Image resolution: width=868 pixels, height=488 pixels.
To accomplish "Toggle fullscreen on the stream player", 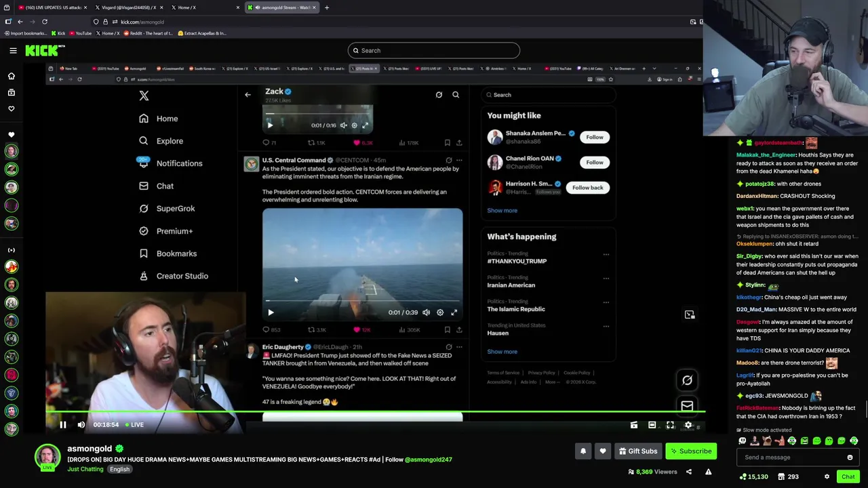I will point(670,425).
